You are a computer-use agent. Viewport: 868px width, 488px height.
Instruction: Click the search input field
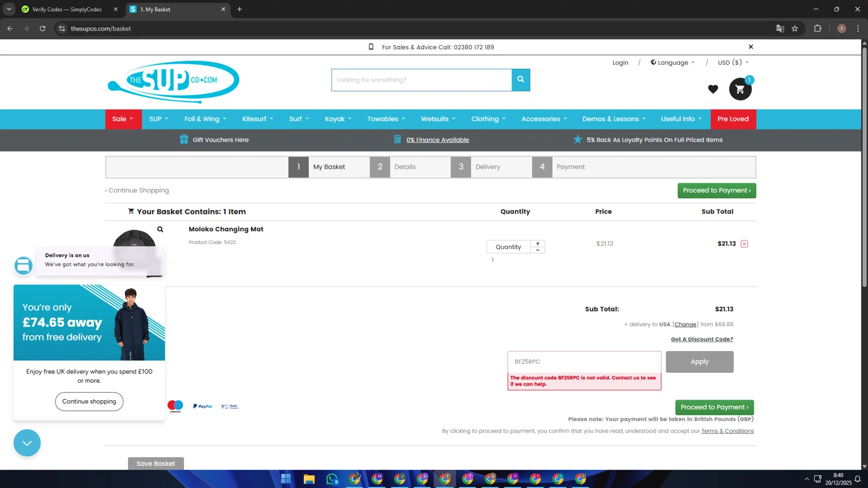pyautogui.click(x=421, y=80)
